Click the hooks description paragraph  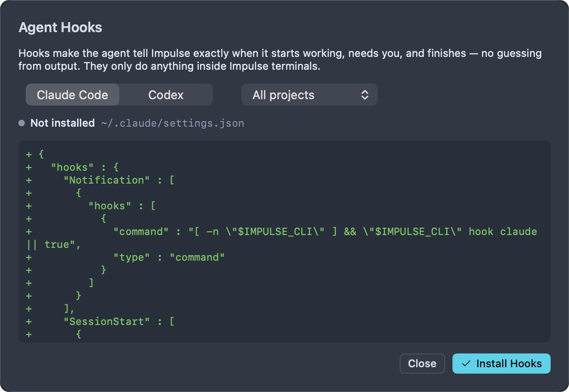pyautogui.click(x=280, y=60)
